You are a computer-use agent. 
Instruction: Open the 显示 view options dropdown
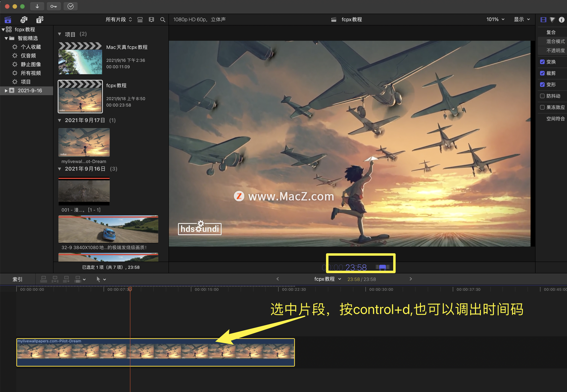(522, 19)
